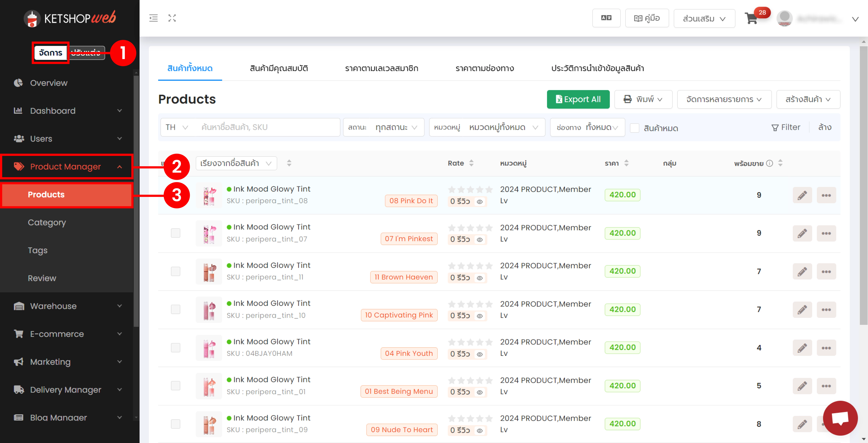Open the ช่องทาง channel dropdown
This screenshot has height=443, width=868.
[x=587, y=127]
